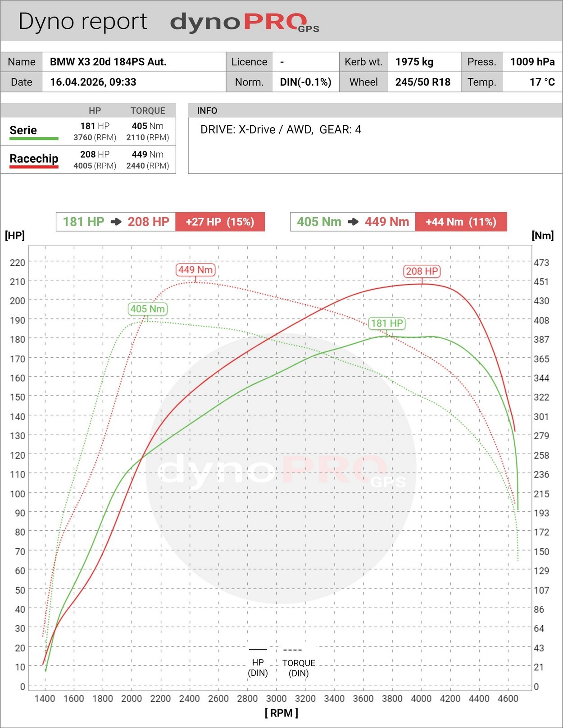Click the '208 HP' peak label on chart

pos(422,271)
